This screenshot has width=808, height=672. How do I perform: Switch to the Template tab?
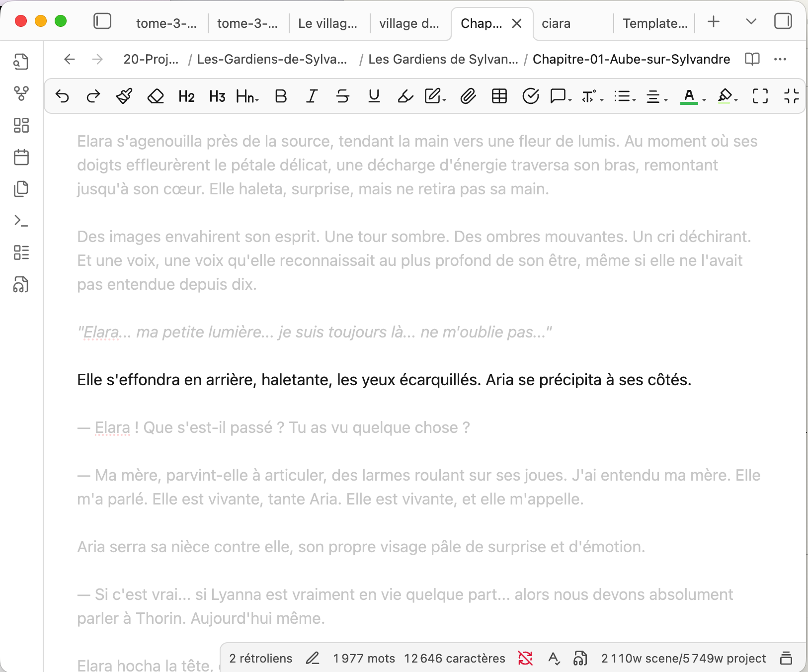coord(655,23)
